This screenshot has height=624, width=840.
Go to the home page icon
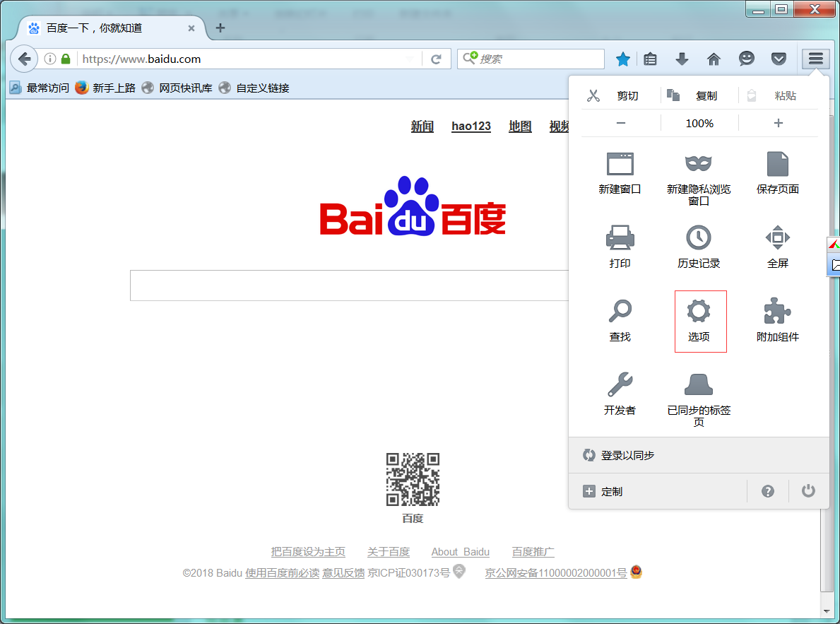point(714,59)
